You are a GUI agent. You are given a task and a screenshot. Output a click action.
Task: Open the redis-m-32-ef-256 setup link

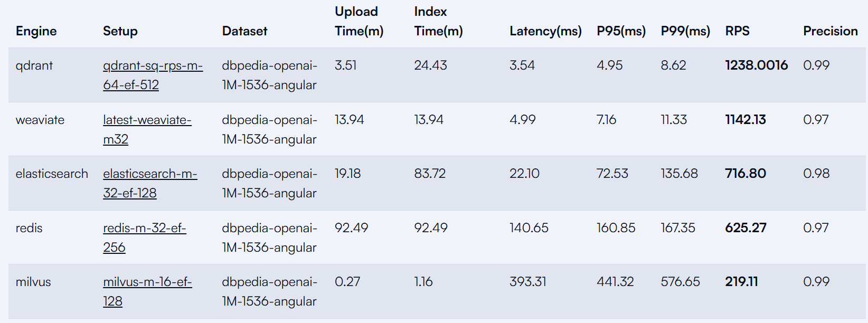[145, 237]
